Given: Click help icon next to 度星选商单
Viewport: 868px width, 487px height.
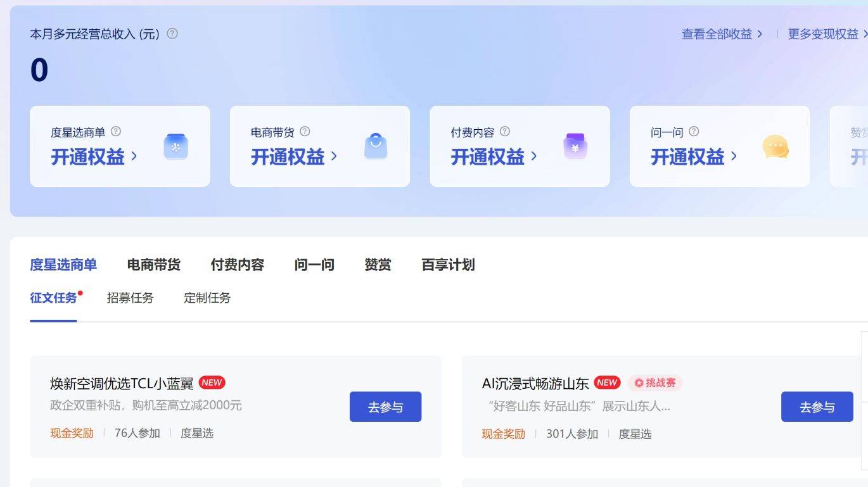Looking at the screenshot, I should pos(116,132).
